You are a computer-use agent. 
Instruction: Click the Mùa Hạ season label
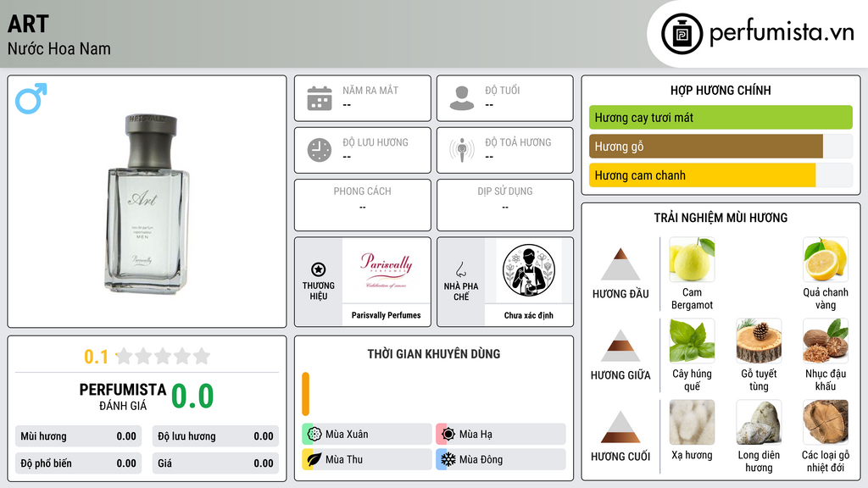[x=476, y=435]
